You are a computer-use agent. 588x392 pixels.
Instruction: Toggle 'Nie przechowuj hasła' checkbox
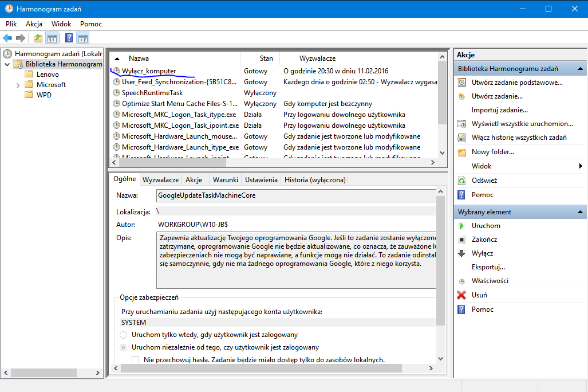pyautogui.click(x=136, y=360)
